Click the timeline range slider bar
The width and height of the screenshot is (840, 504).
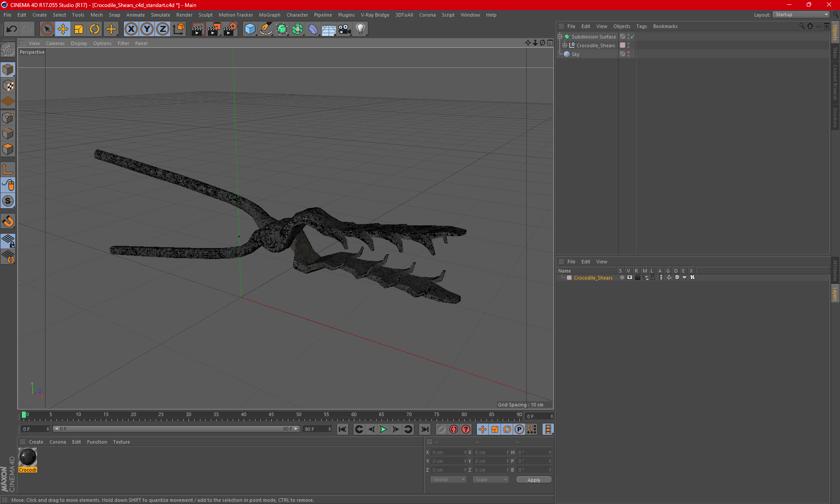[x=176, y=429]
